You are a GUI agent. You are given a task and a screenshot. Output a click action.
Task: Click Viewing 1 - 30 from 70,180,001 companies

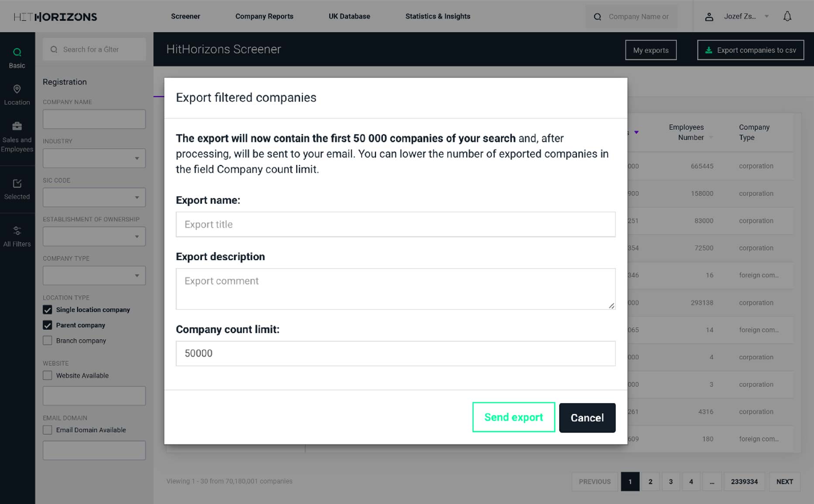coord(229,481)
